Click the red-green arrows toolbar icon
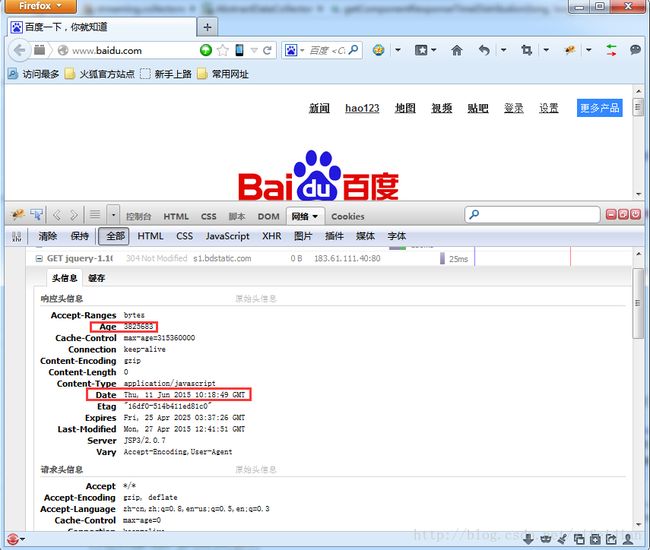Viewport: 650px width, 550px height. (x=611, y=51)
